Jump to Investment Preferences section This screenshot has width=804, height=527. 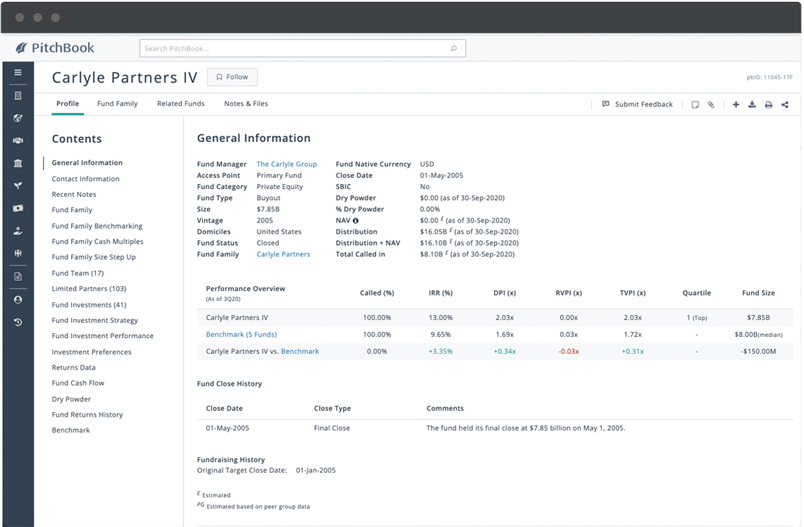(x=91, y=352)
